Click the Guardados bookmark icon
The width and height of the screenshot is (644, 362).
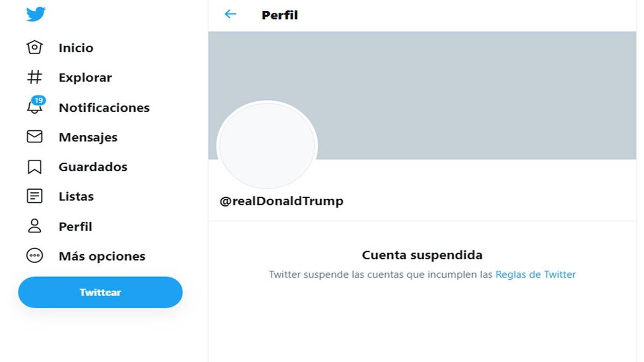click(x=34, y=167)
